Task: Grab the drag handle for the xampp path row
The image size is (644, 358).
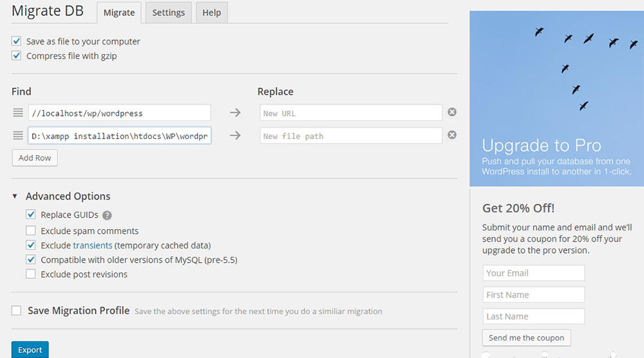Action: (x=17, y=135)
